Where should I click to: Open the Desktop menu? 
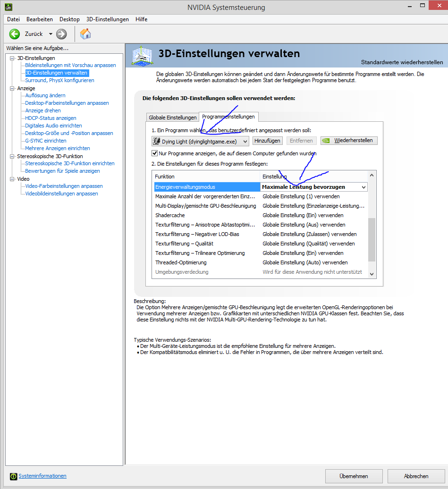pyautogui.click(x=69, y=19)
